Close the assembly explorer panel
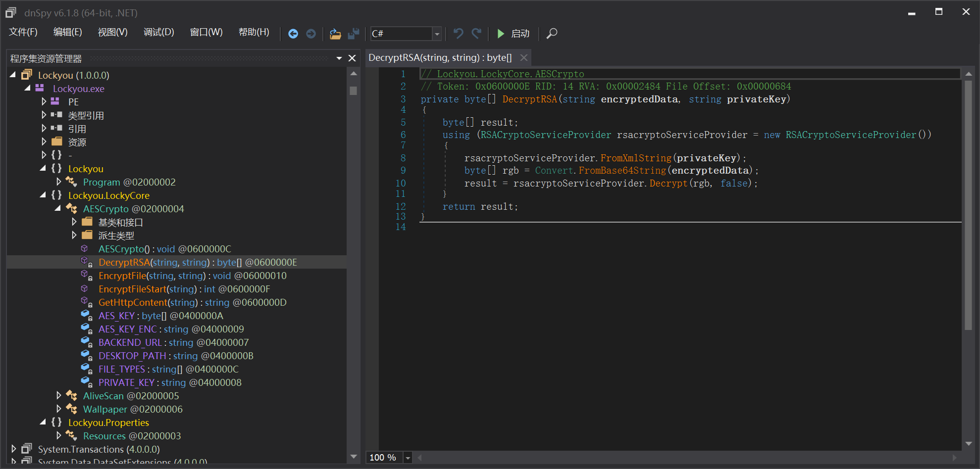Image resolution: width=980 pixels, height=469 pixels. click(352, 58)
